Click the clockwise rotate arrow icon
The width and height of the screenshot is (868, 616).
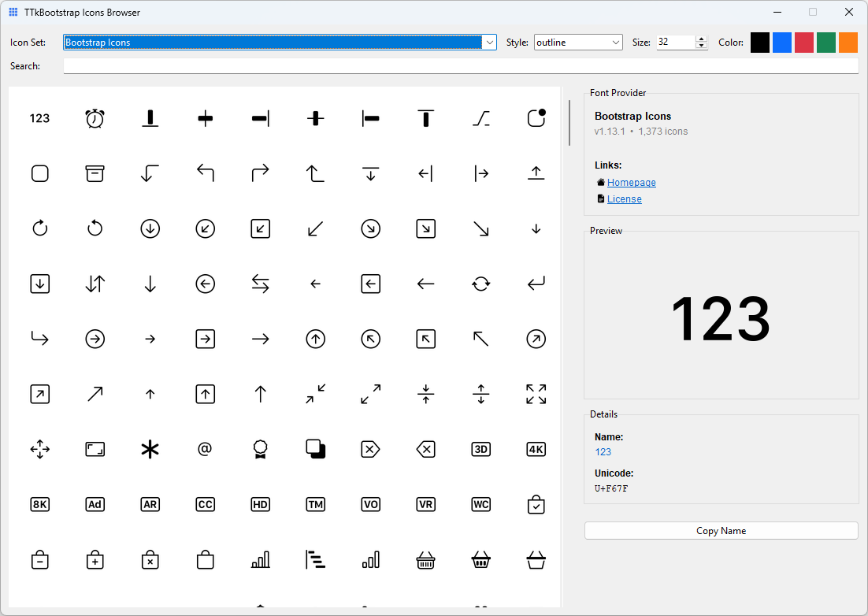40,228
